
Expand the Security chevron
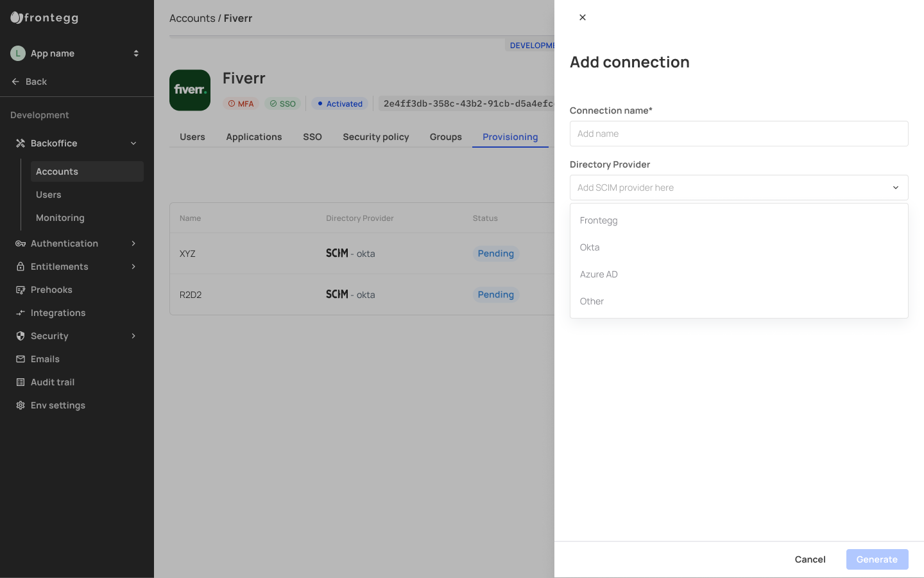pyautogui.click(x=133, y=336)
